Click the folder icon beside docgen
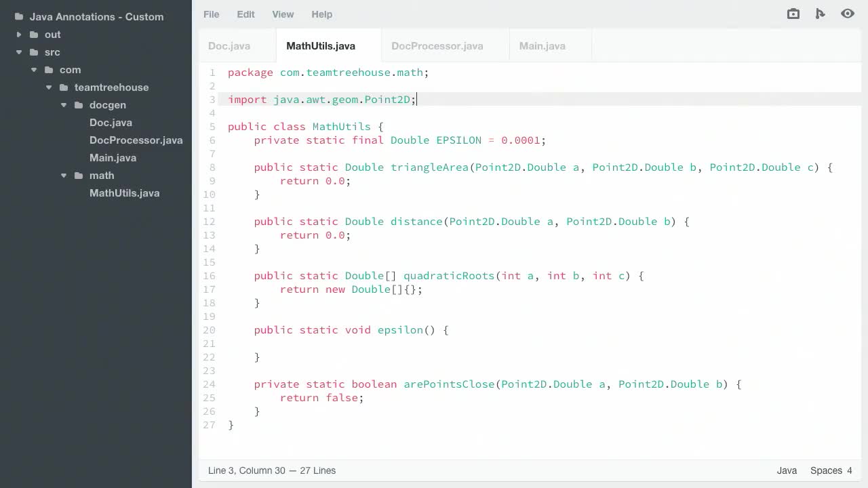 click(78, 105)
